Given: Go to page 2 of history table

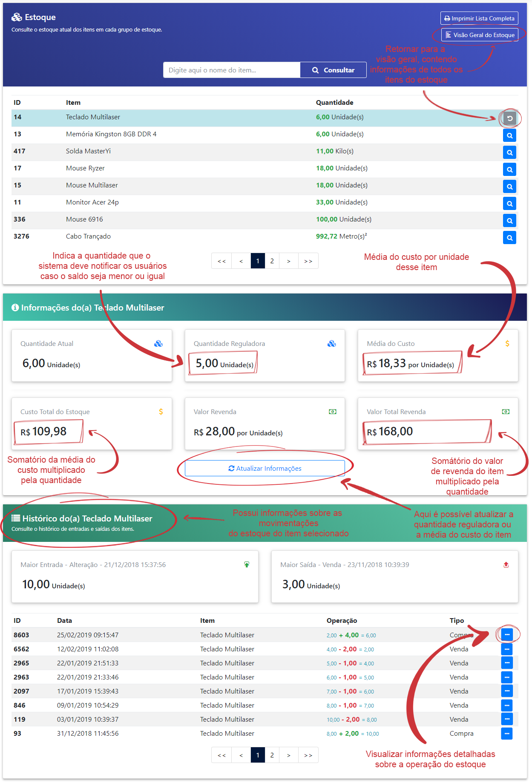Looking at the screenshot, I should tap(272, 755).
